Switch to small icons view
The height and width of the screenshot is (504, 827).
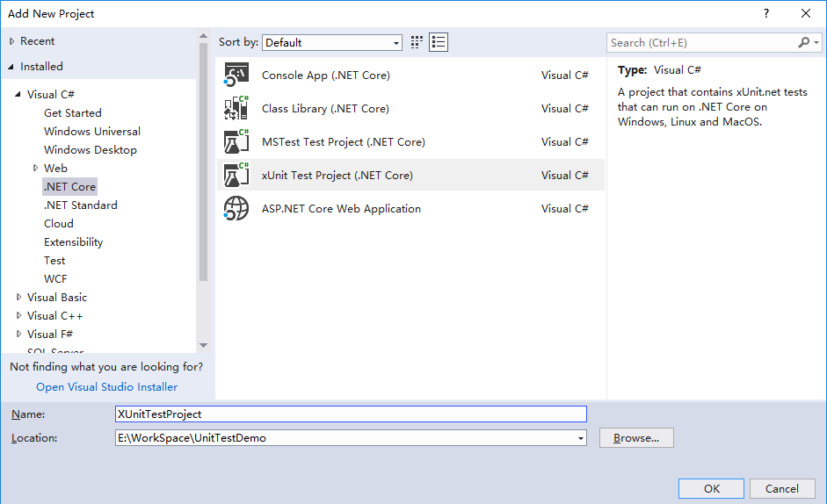tap(417, 42)
